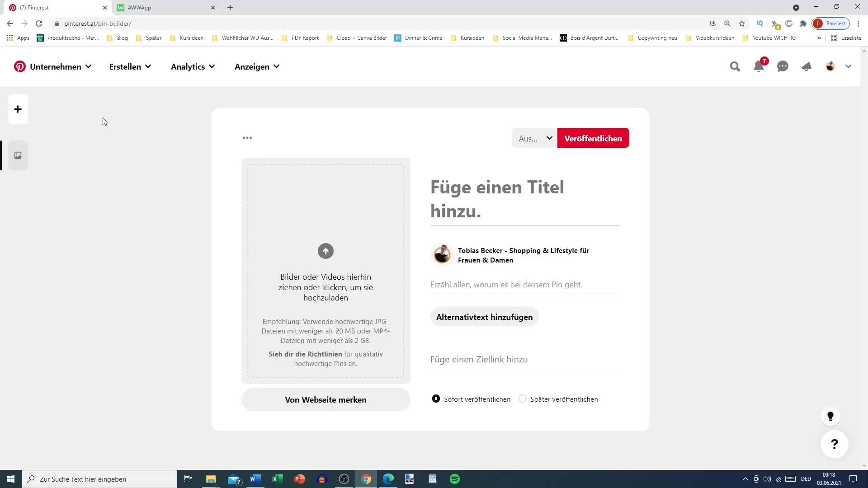Click the Pinterest home icon
Viewport: 868px width, 488px height.
(x=20, y=66)
